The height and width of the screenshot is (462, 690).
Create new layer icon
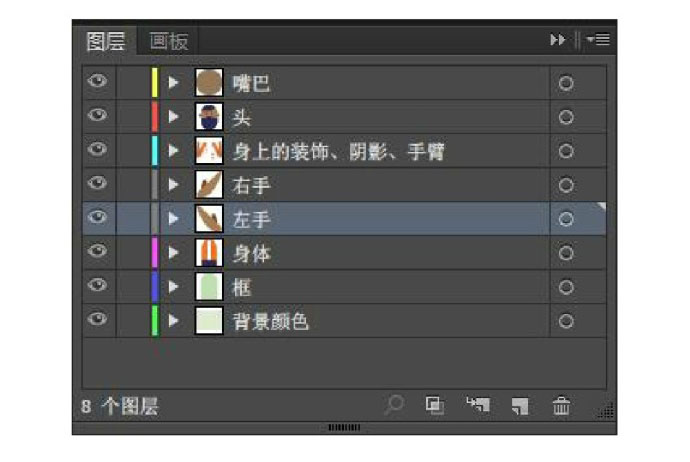click(x=520, y=406)
